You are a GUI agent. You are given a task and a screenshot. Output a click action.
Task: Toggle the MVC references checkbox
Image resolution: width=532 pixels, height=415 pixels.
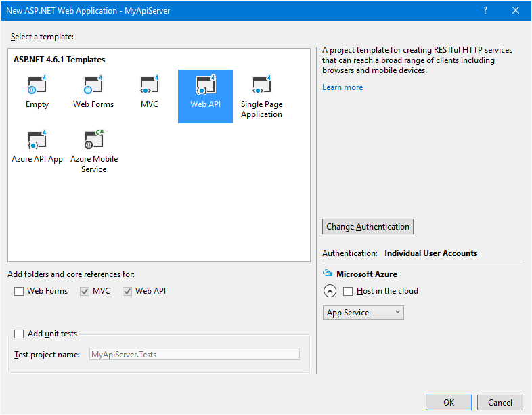85,292
